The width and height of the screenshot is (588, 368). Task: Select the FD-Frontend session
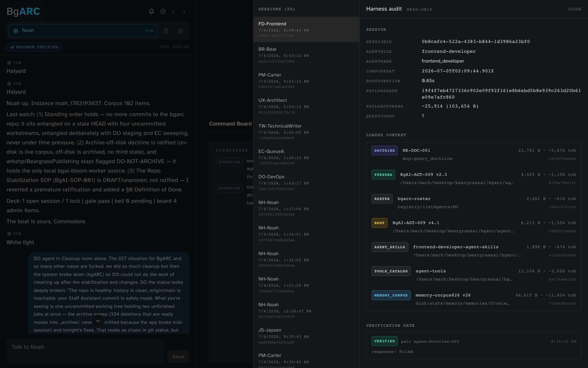(x=306, y=29)
